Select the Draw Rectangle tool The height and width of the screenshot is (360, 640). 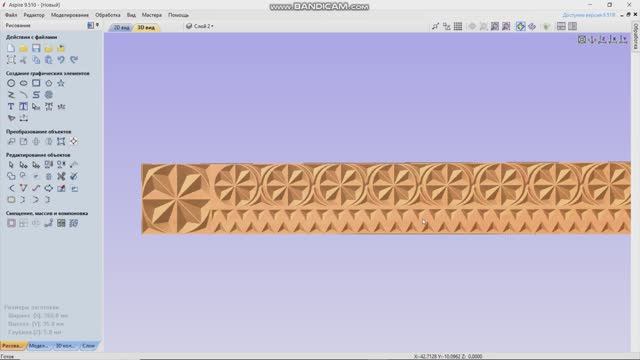point(36,83)
